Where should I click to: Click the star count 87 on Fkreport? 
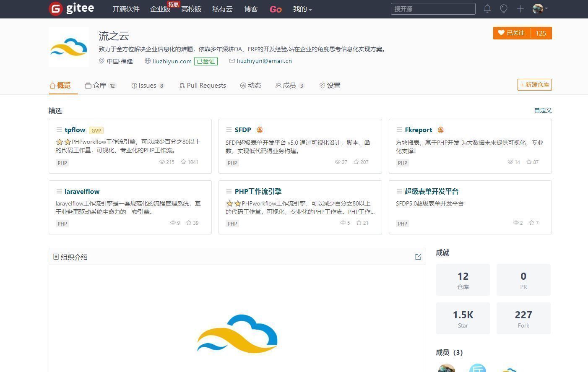pos(533,162)
